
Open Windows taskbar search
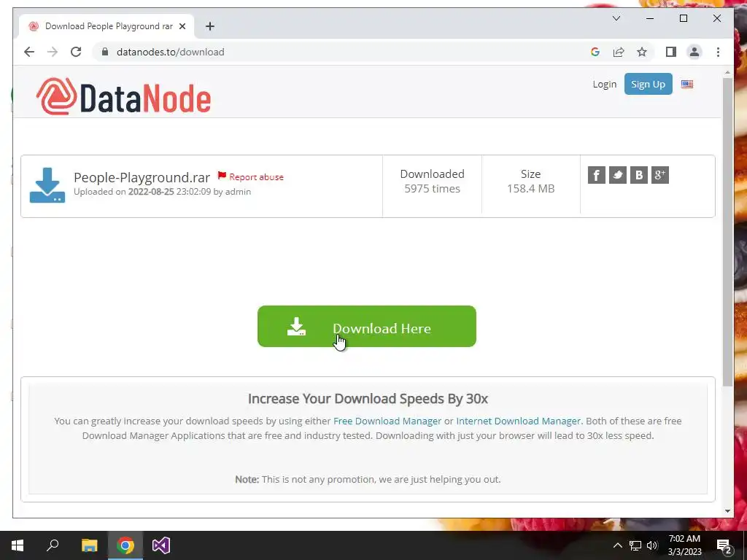[x=53, y=545]
